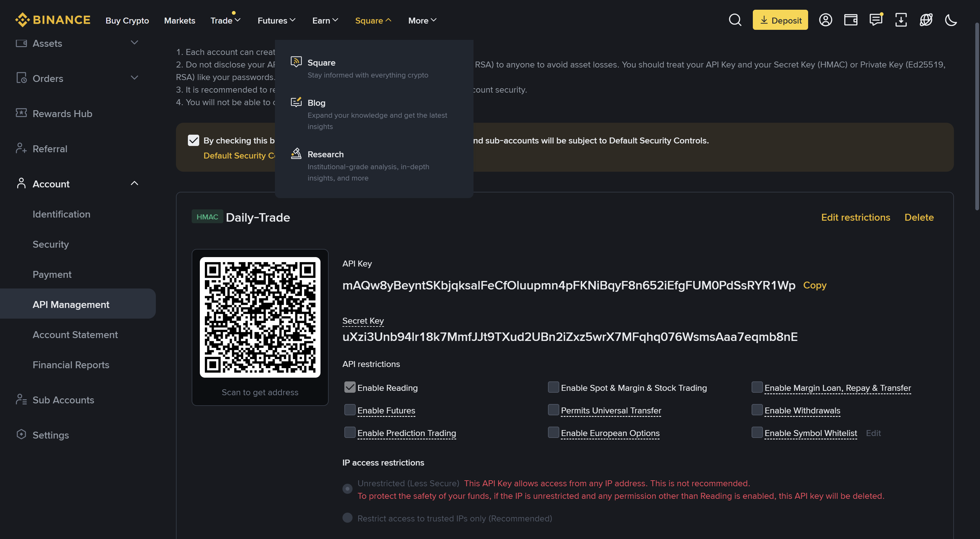
Task: Check Enable Spot & Margin & Stock Trading
Action: [553, 387]
